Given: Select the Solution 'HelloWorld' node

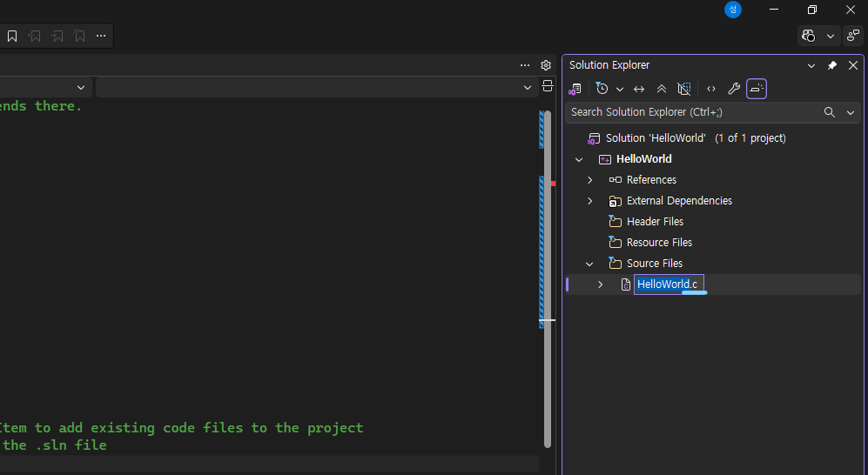Looking at the screenshot, I should pyautogui.click(x=696, y=138).
